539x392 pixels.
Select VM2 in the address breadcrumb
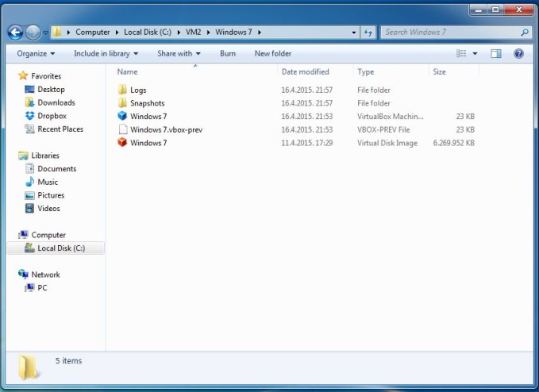193,33
